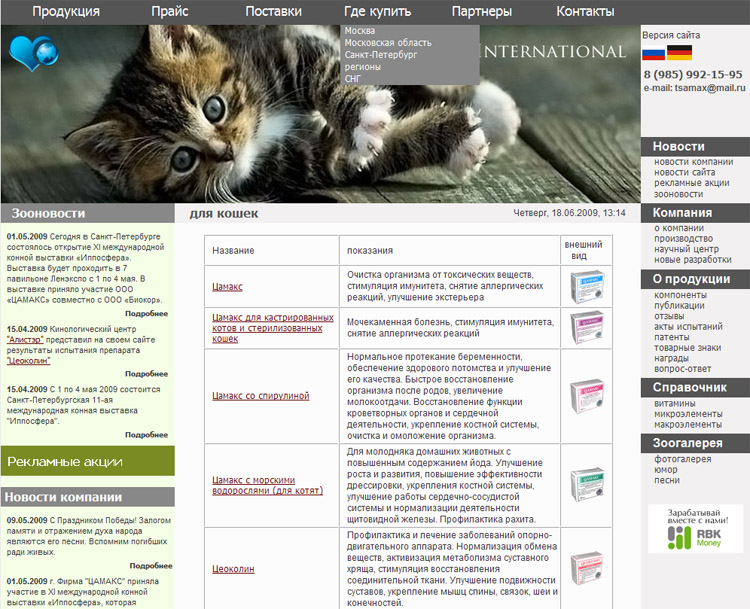This screenshot has width=750, height=609.
Task: Open зооновости sidebar link
Action: point(678,194)
